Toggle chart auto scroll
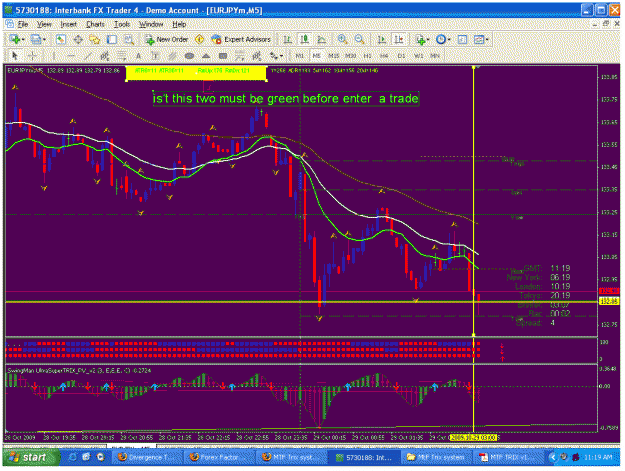 (381, 39)
